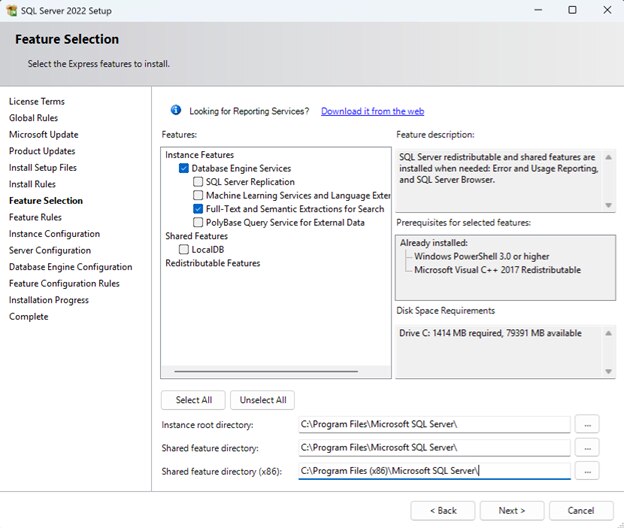The height and width of the screenshot is (528, 624).
Task: Enable the LocalDB shared feature checkbox
Action: pos(183,249)
